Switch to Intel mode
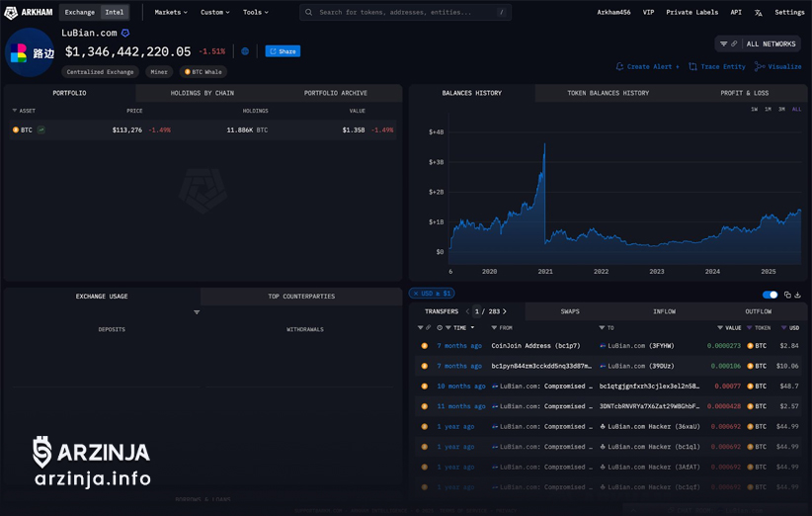This screenshot has height=516, width=812. 115,13
